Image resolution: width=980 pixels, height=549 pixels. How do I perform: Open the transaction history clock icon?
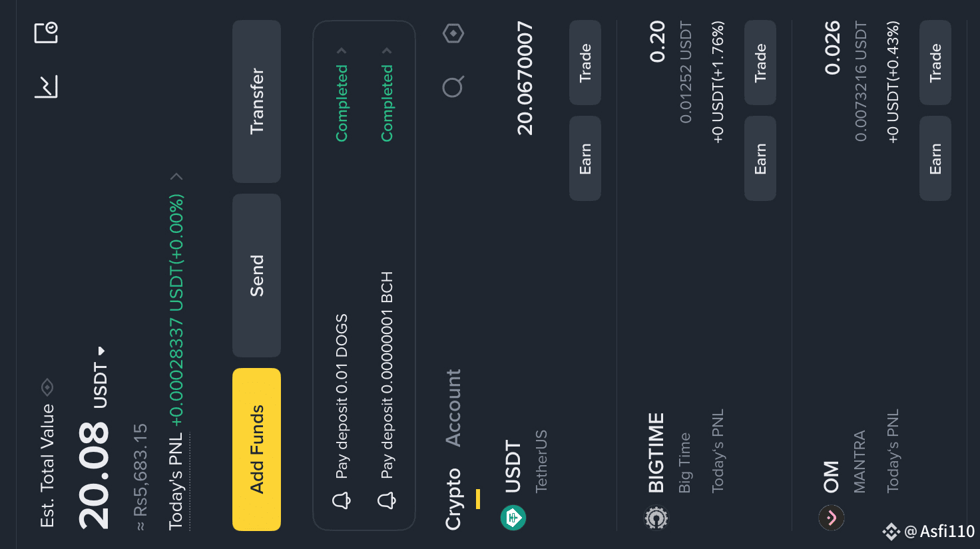coord(46,32)
